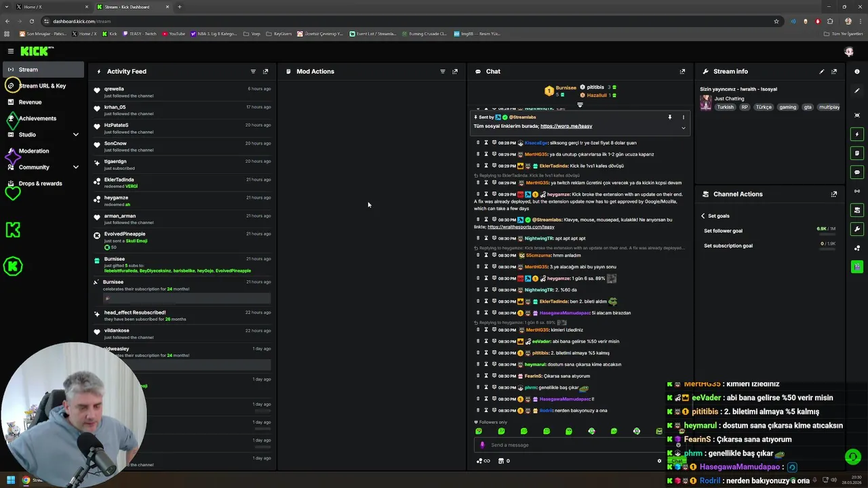This screenshot has height=488, width=868.
Task: Toggle the Activity Feed panel via the lightning icon
Action: point(857,134)
